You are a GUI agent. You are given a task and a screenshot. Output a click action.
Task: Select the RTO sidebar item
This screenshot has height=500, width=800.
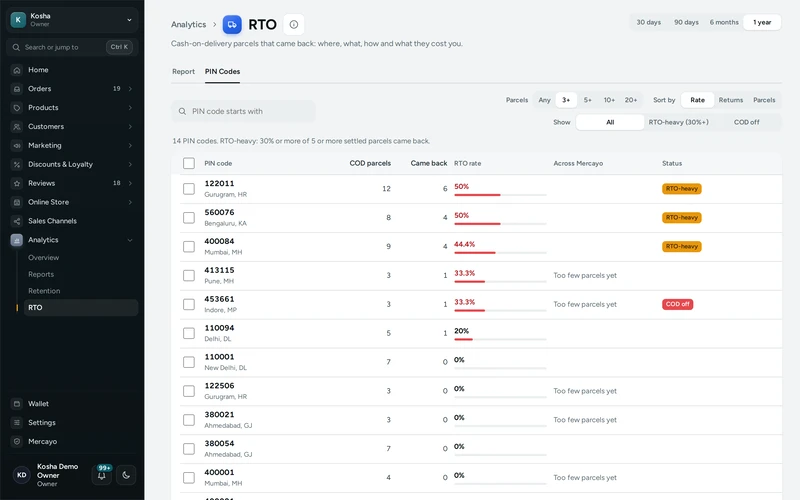tap(81, 308)
